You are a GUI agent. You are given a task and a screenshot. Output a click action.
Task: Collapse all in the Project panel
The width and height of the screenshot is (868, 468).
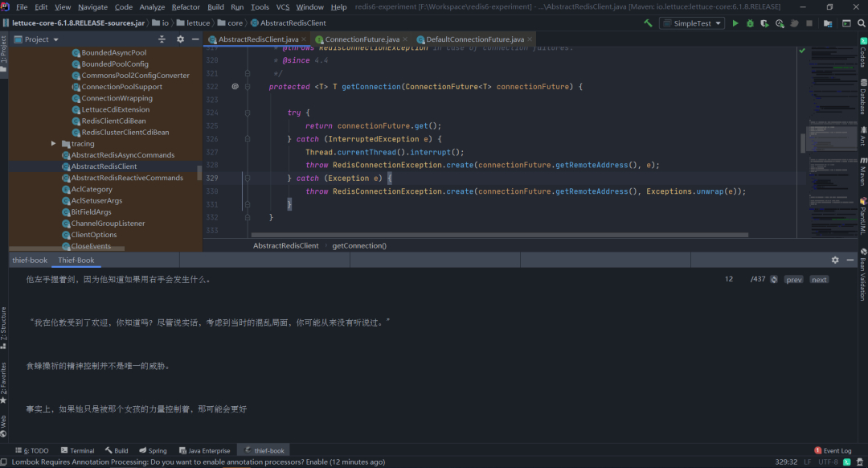pos(162,39)
